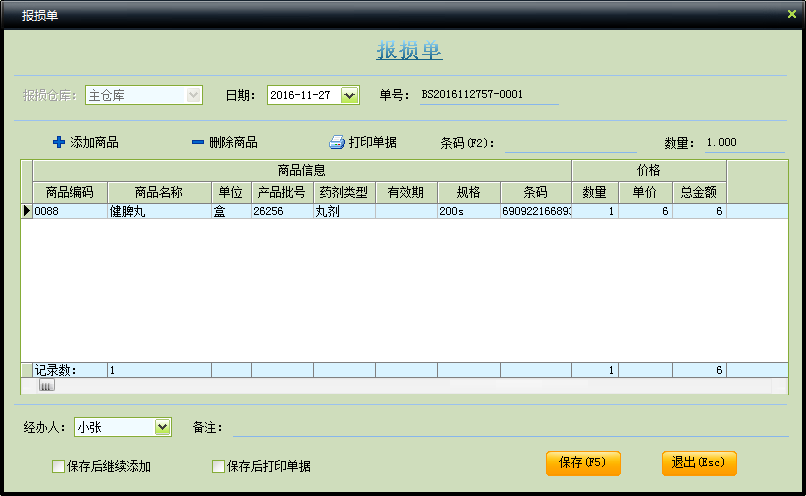Click the 规格 column header

469,192
